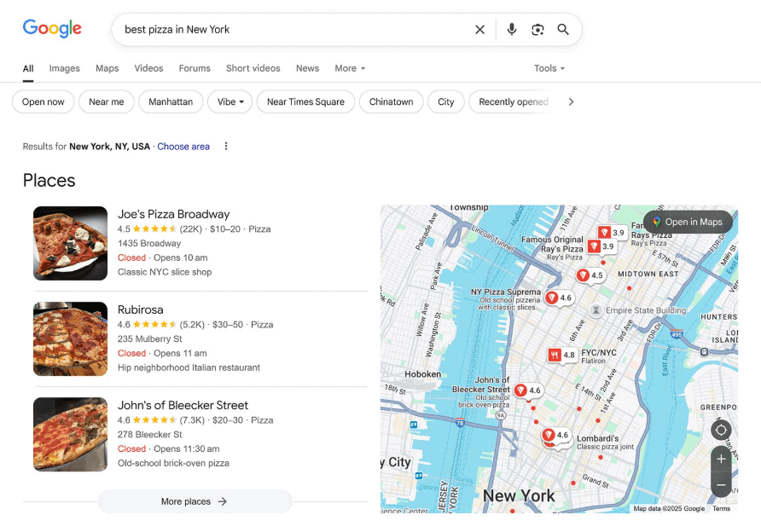Enable the Near me filter
This screenshot has width=761, height=532.
[x=106, y=101]
